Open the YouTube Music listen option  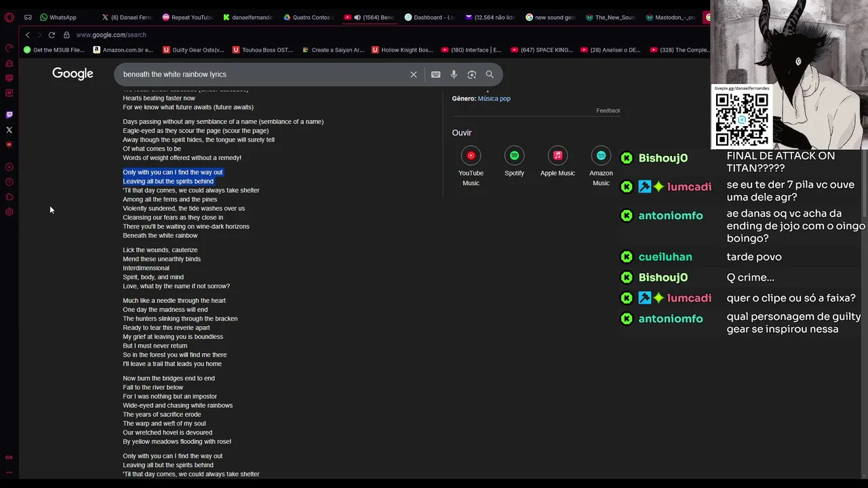[471, 156]
